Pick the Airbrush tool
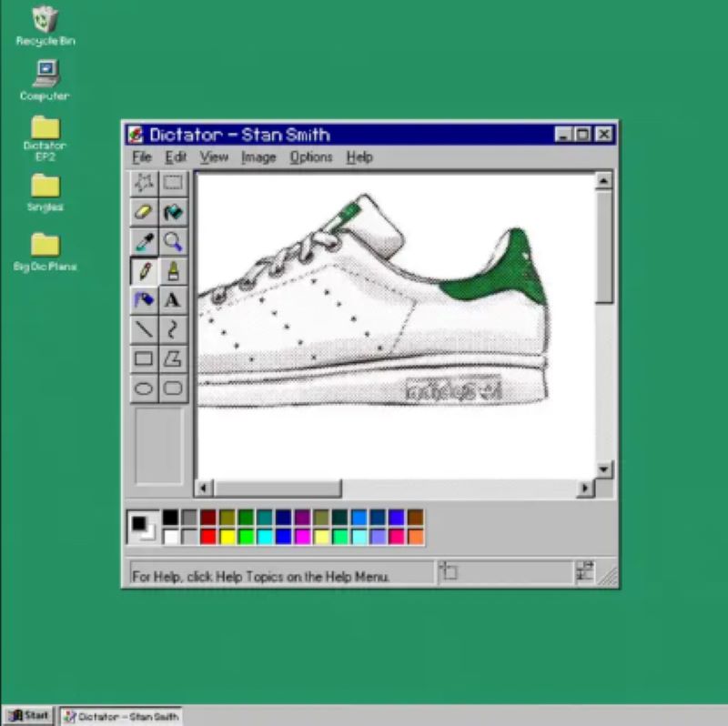The image size is (728, 726). [x=173, y=270]
